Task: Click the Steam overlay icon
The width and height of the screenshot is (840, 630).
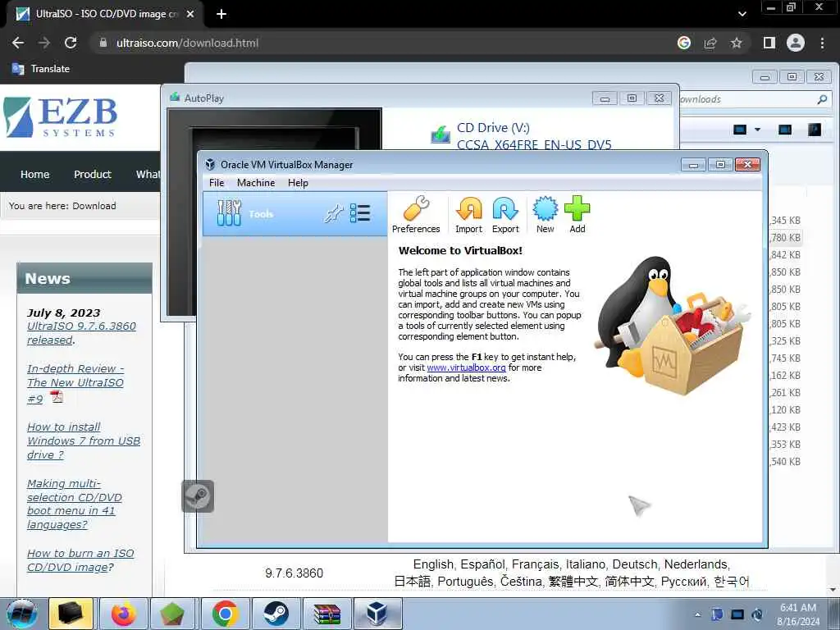Action: (198, 496)
